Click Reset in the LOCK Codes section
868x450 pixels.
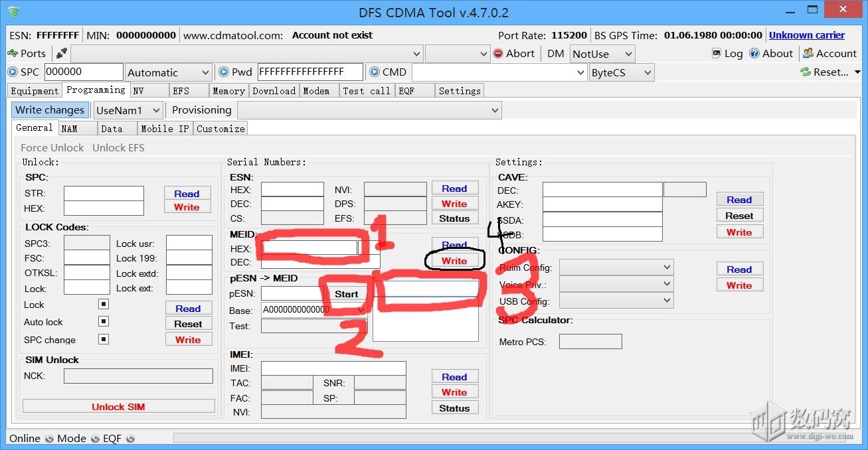189,324
